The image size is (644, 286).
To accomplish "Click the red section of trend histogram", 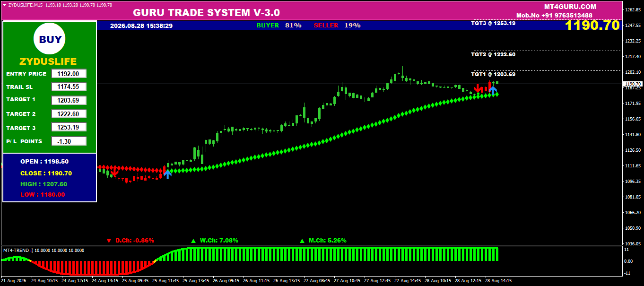I will pyautogui.click(x=90, y=268).
